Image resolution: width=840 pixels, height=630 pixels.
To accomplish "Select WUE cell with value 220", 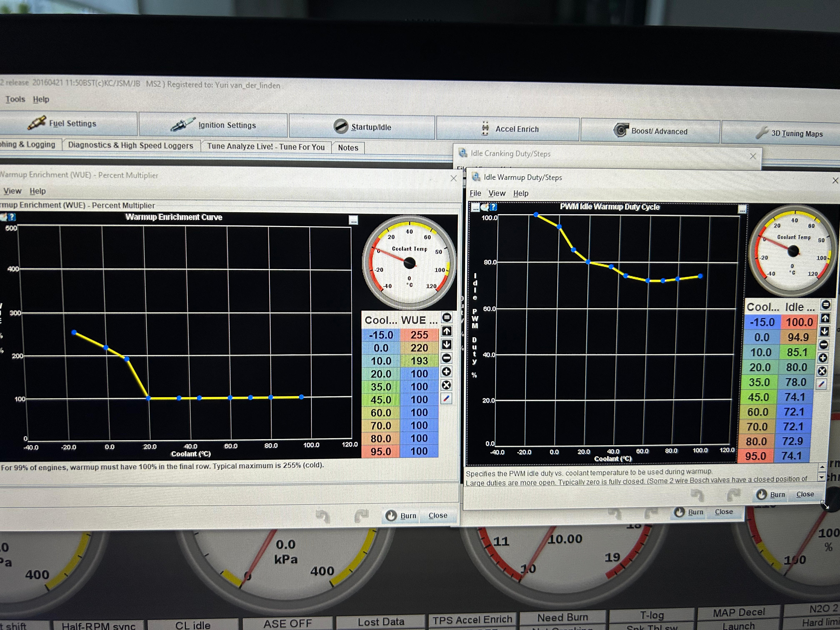I will [x=419, y=347].
